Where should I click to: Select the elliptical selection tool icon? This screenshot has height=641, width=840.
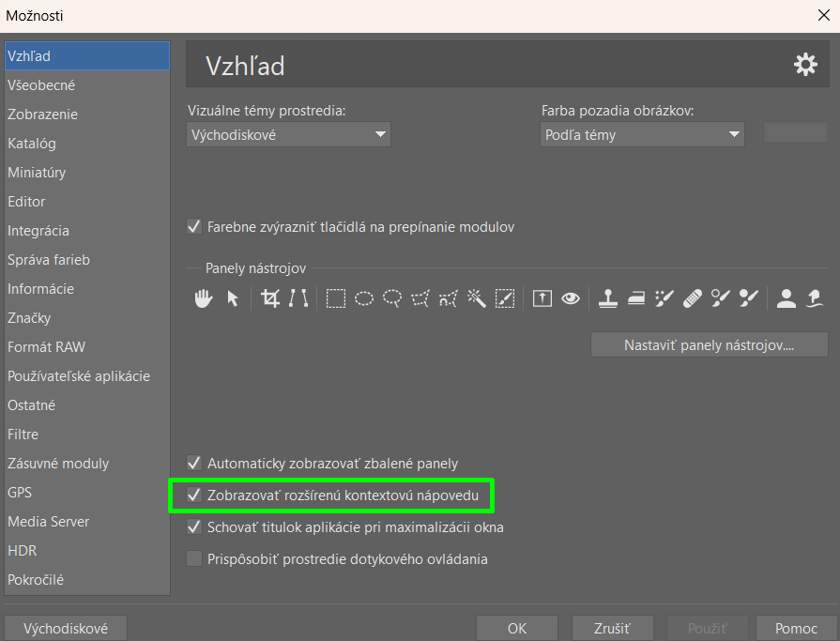click(364, 298)
